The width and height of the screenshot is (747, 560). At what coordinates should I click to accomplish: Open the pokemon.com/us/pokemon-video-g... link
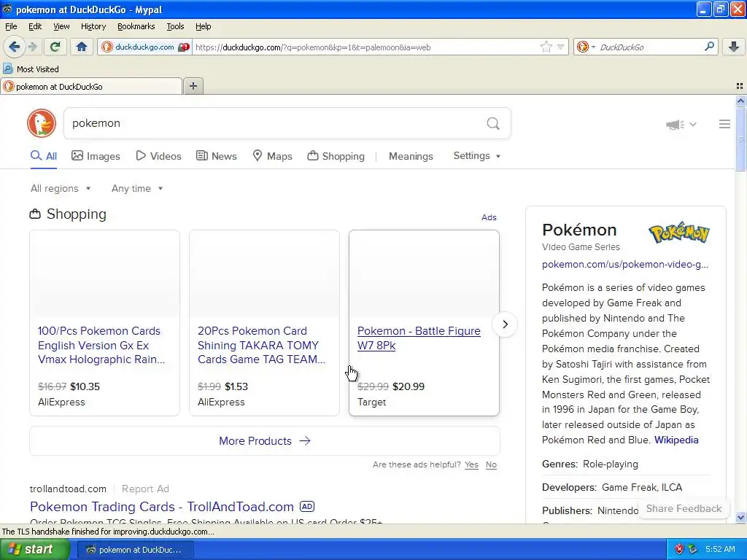coord(625,264)
